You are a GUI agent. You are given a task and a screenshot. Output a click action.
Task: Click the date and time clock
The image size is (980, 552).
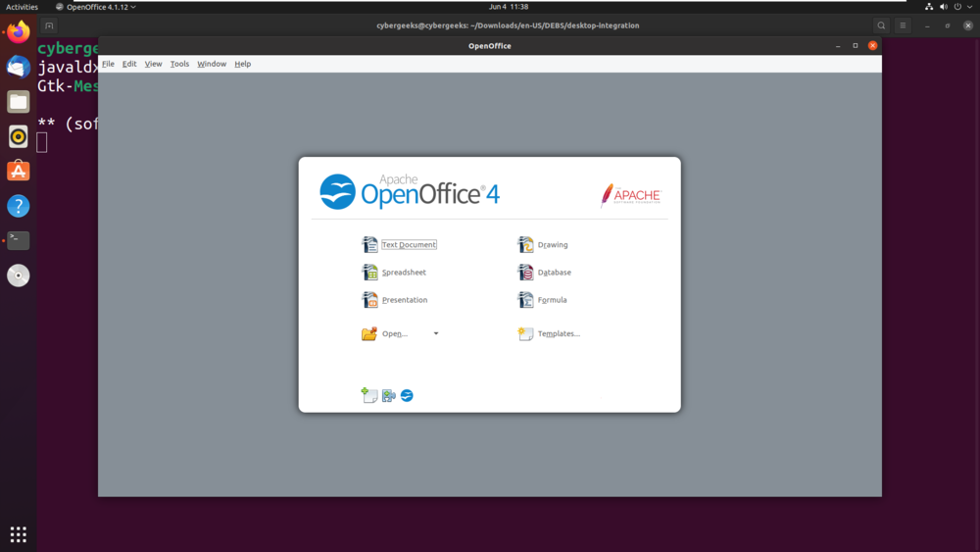(508, 7)
